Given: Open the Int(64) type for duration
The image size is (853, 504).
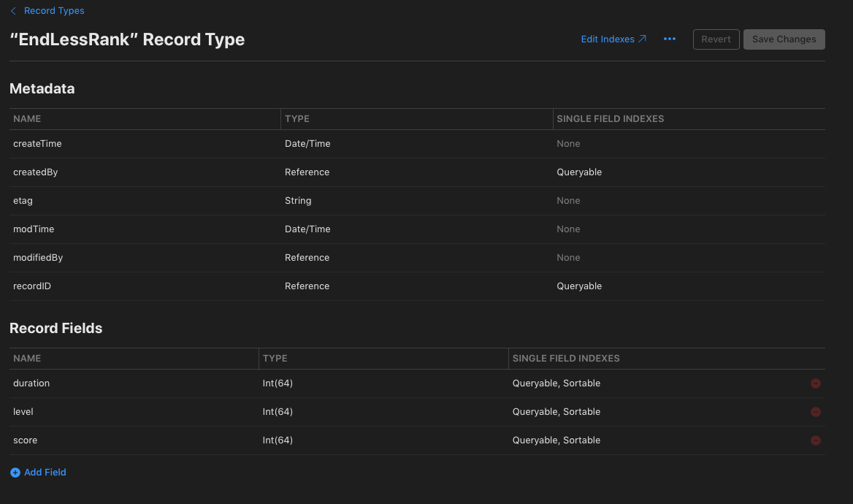Looking at the screenshot, I should [278, 383].
